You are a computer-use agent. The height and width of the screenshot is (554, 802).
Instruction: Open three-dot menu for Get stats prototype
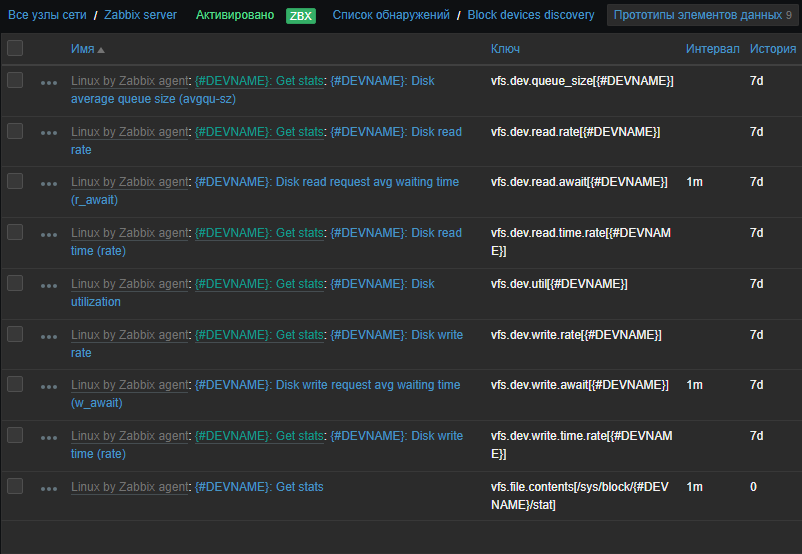49,488
